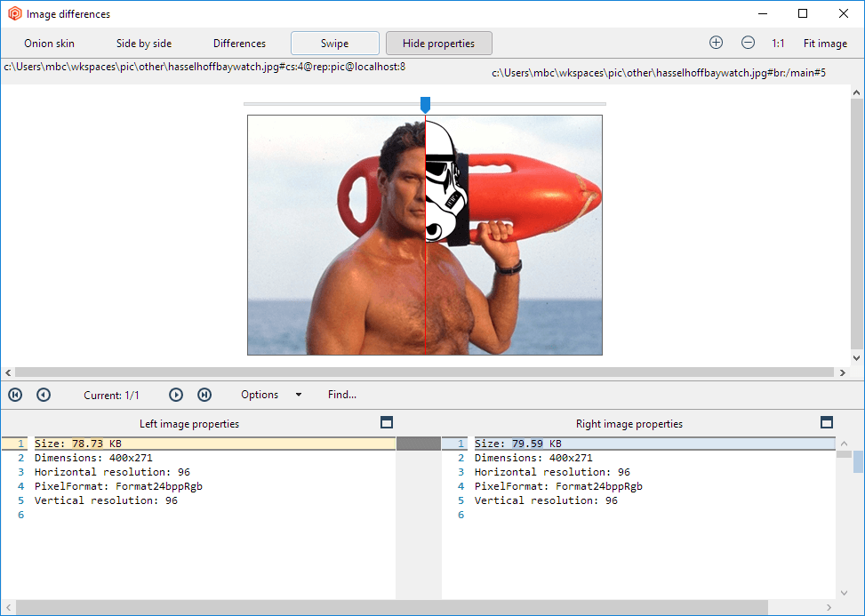
Task: Click the blue difference marker in overview bar
Action: pyautogui.click(x=858, y=461)
